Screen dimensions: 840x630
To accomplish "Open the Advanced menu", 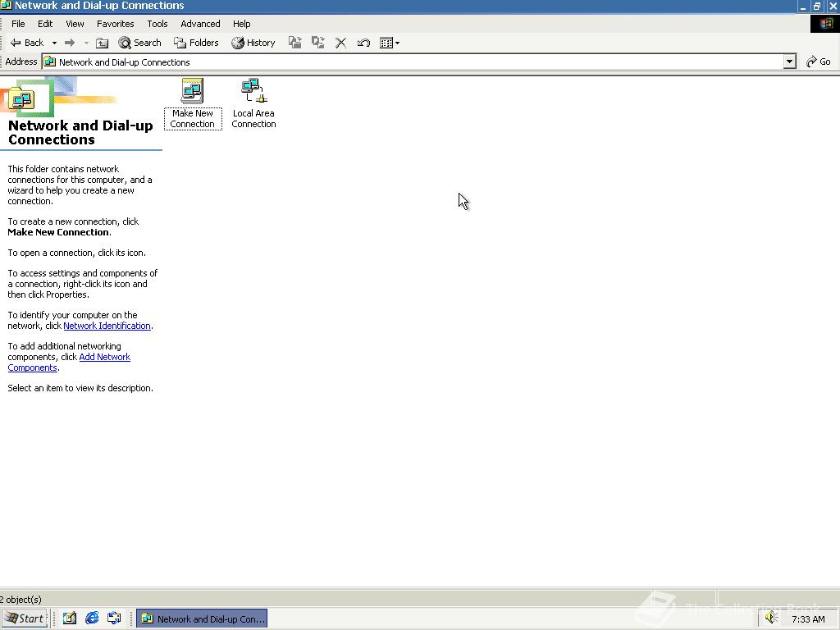I will pyautogui.click(x=200, y=24).
